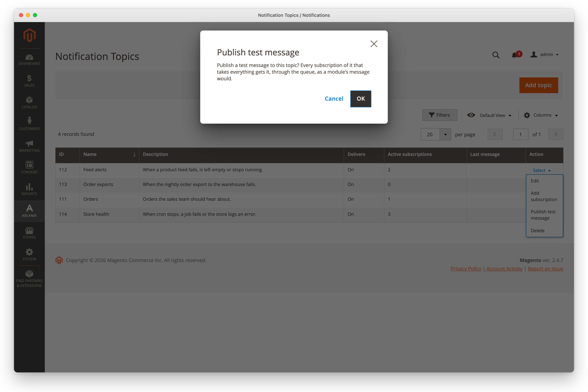Screen dimensions: 588x392
Task: Open the Magento logo home link
Action: click(x=29, y=35)
